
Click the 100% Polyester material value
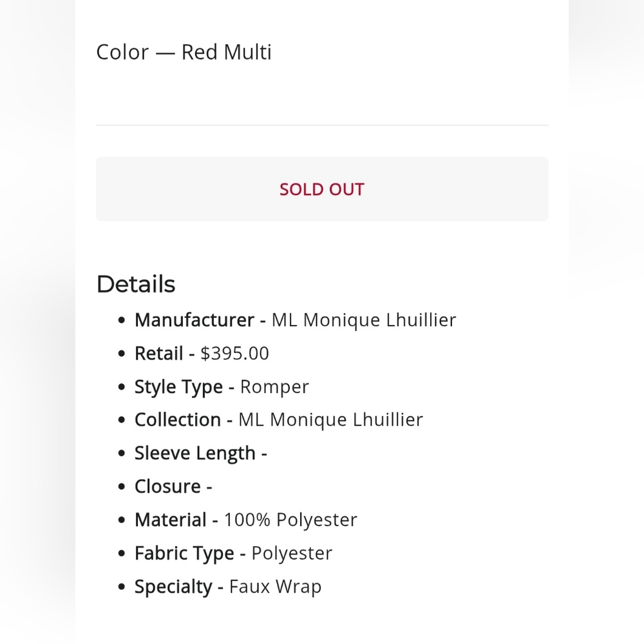[x=290, y=520]
